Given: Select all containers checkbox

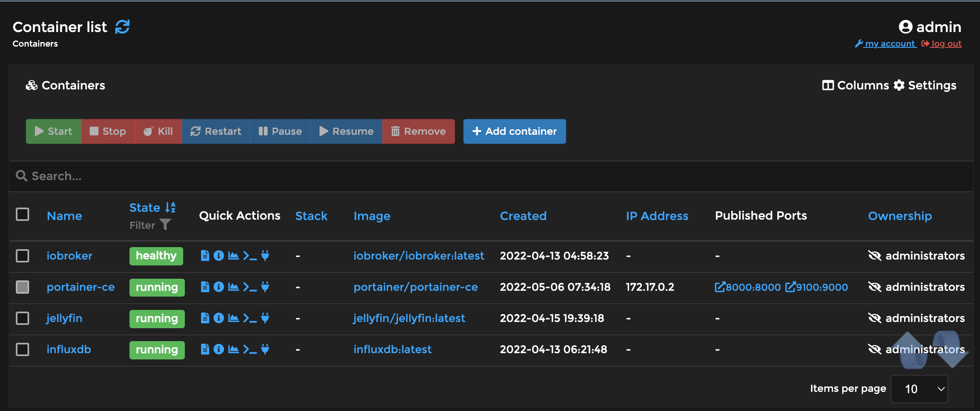Looking at the screenshot, I should click(x=22, y=214).
